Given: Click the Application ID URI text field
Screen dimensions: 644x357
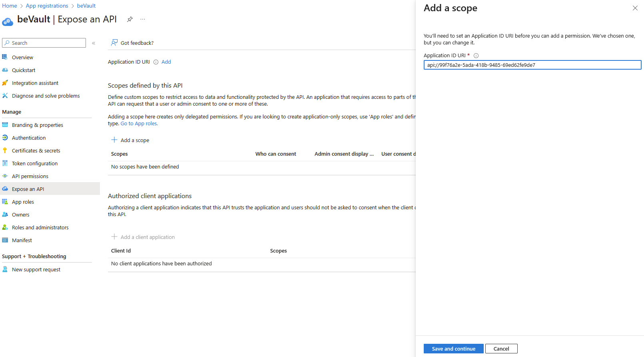Looking at the screenshot, I should pyautogui.click(x=532, y=65).
